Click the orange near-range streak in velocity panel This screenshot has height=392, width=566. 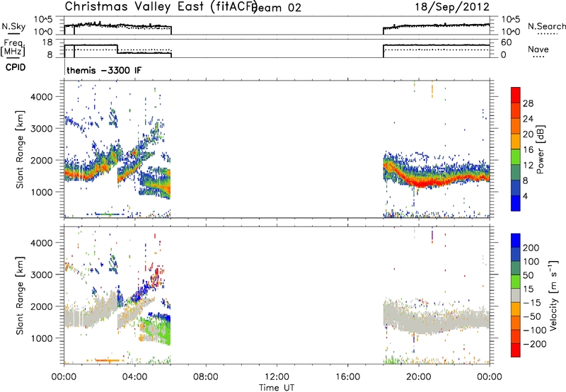(108, 360)
